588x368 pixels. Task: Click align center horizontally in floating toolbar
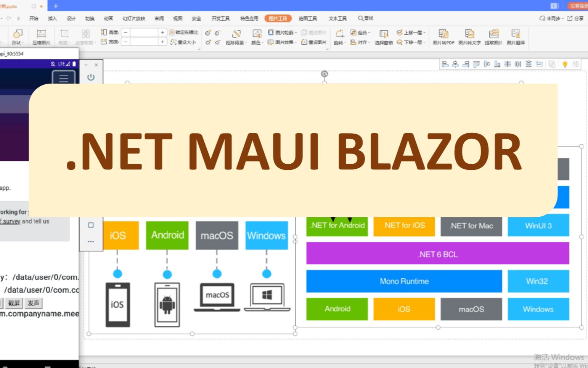pyautogui.click(x=455, y=64)
